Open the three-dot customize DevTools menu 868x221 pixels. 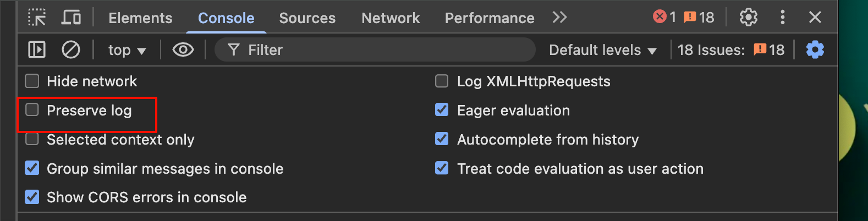tap(782, 18)
